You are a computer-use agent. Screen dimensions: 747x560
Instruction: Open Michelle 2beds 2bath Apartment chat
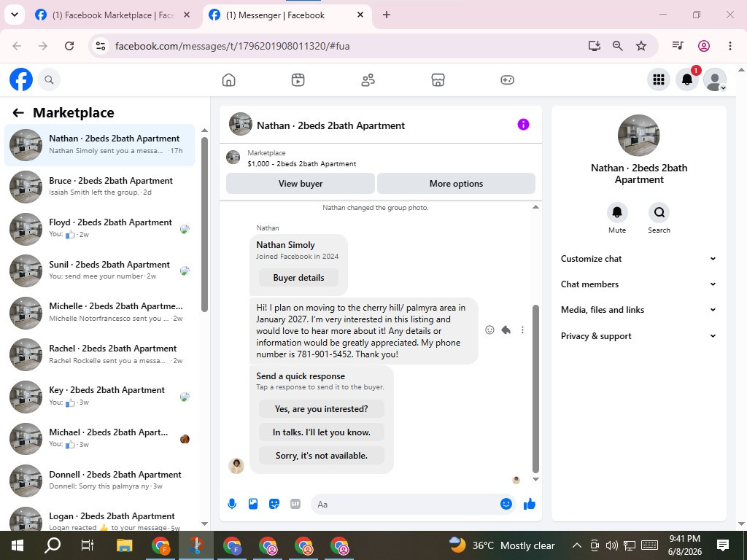[x=99, y=312]
